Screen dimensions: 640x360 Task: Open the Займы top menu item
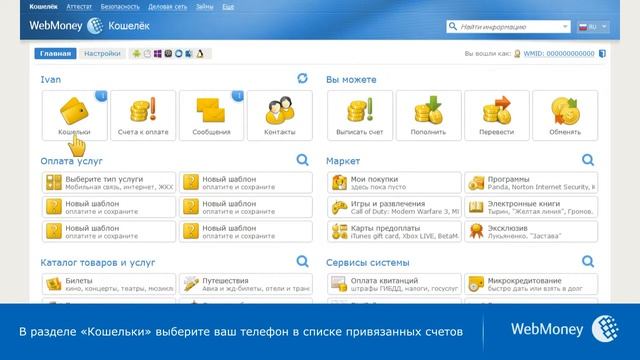coord(204,7)
